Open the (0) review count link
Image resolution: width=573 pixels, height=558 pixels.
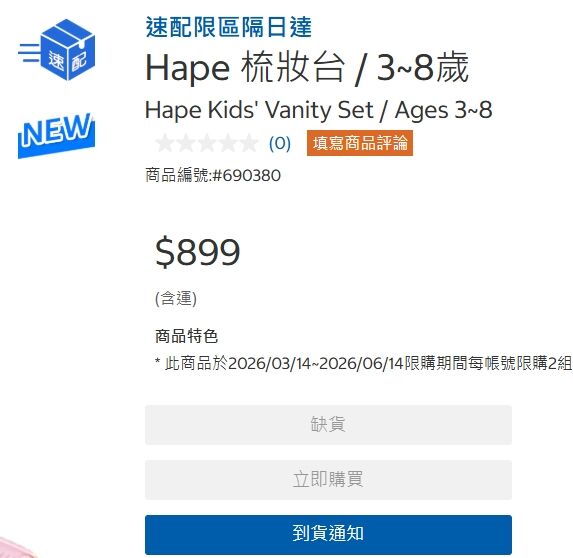(280, 143)
